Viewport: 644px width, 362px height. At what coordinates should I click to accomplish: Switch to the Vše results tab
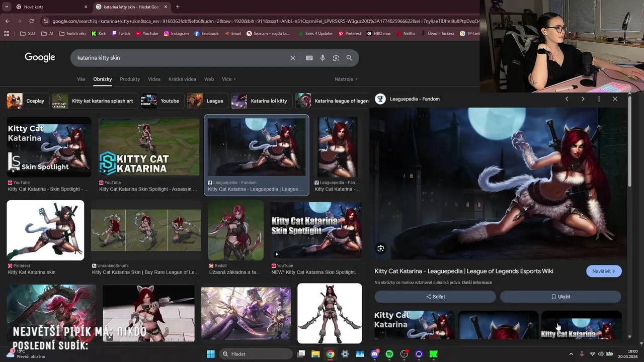[x=81, y=79]
